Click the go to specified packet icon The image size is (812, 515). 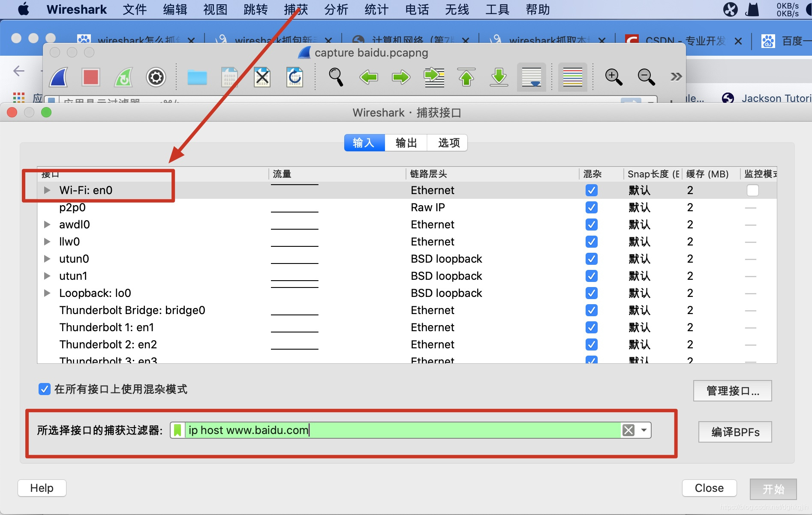click(434, 78)
